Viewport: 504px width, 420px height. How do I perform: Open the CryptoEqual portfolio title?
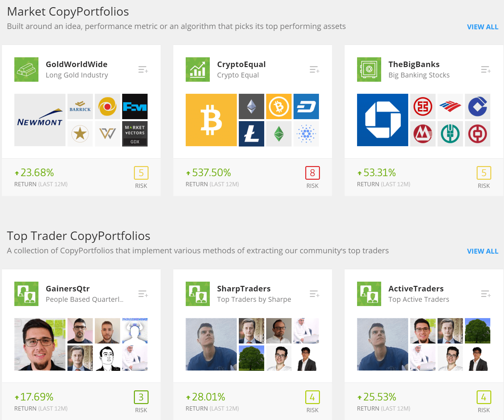pyautogui.click(x=241, y=64)
